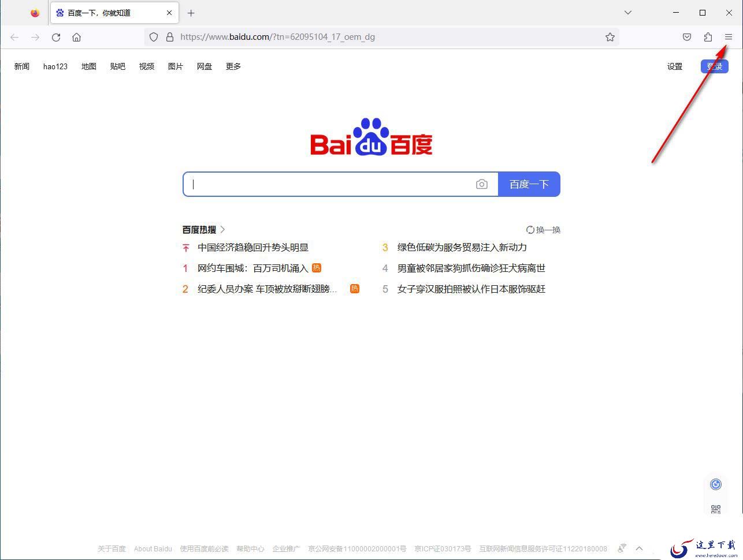Open the 图片 images page
Screen dimensions: 743x560
click(176, 66)
